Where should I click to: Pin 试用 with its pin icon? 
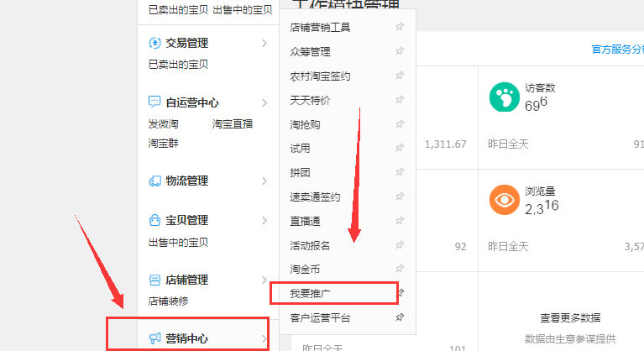[x=400, y=148]
